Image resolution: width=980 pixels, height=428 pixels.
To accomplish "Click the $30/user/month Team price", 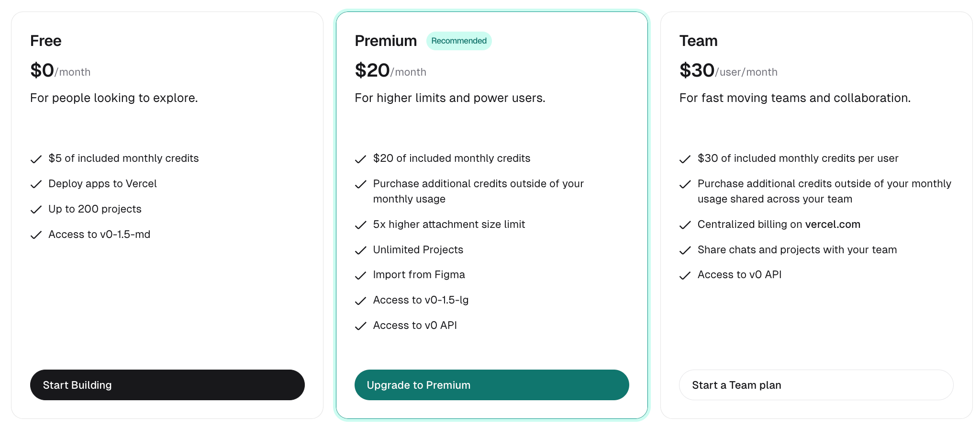I will tap(728, 71).
